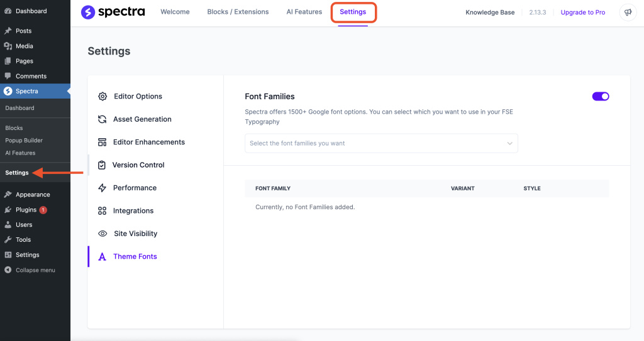Image resolution: width=644 pixels, height=341 pixels.
Task: Click the Integrations grid icon
Action: (x=102, y=211)
